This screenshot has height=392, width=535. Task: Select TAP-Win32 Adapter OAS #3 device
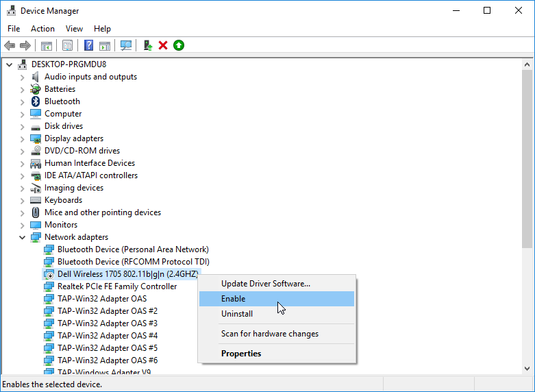[x=108, y=323]
